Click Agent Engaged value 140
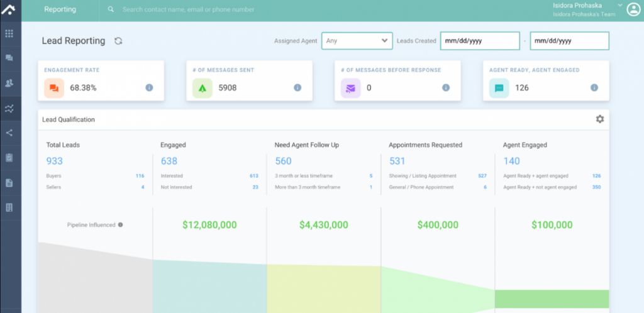Screen dimensions: 644x313 [x=511, y=161]
